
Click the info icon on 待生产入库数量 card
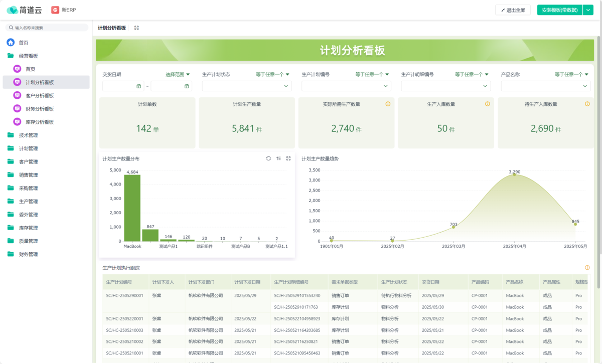click(x=587, y=104)
